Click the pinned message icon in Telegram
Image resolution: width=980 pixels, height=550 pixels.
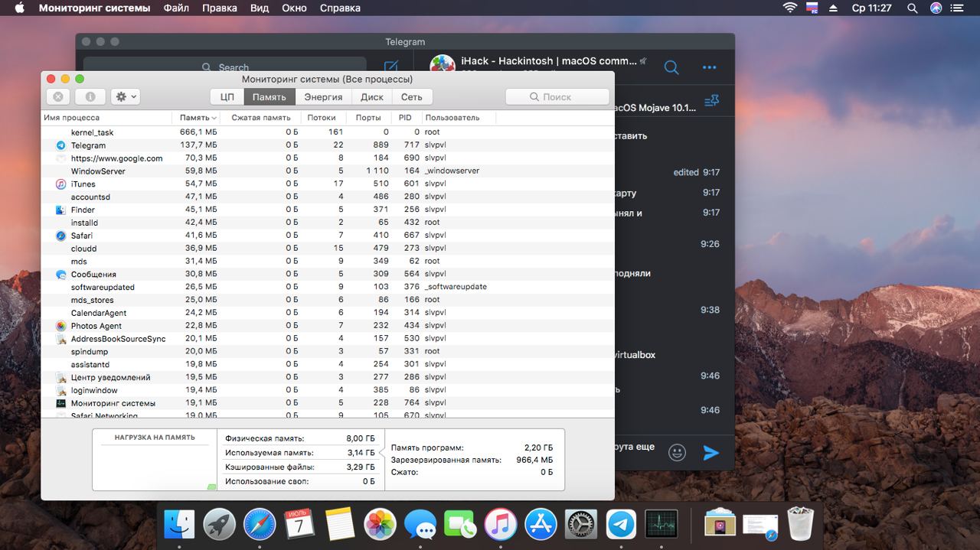(x=712, y=100)
